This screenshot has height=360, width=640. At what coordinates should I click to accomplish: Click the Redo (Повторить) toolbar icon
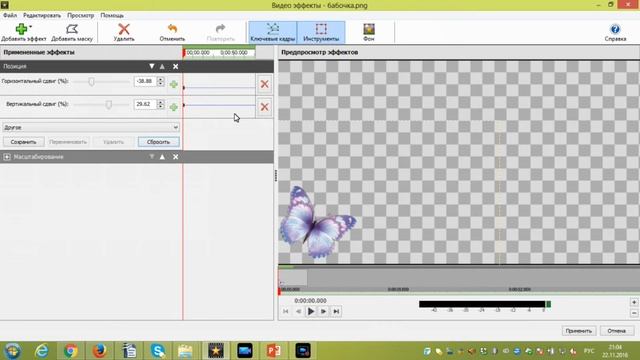[x=220, y=32]
